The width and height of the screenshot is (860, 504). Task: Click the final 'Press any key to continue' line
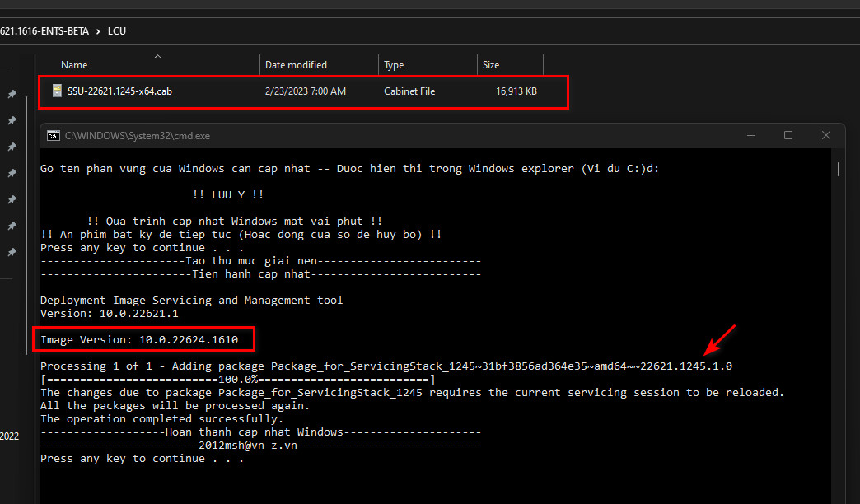click(142, 459)
